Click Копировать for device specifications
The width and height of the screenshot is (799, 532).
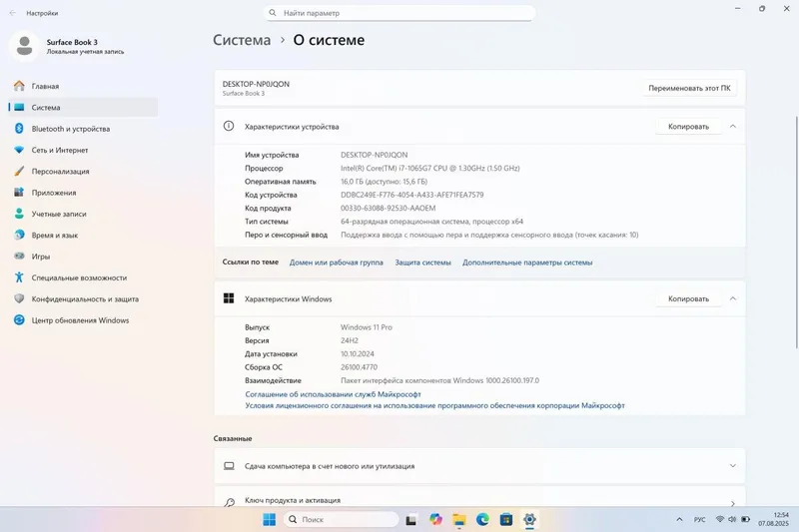point(688,126)
